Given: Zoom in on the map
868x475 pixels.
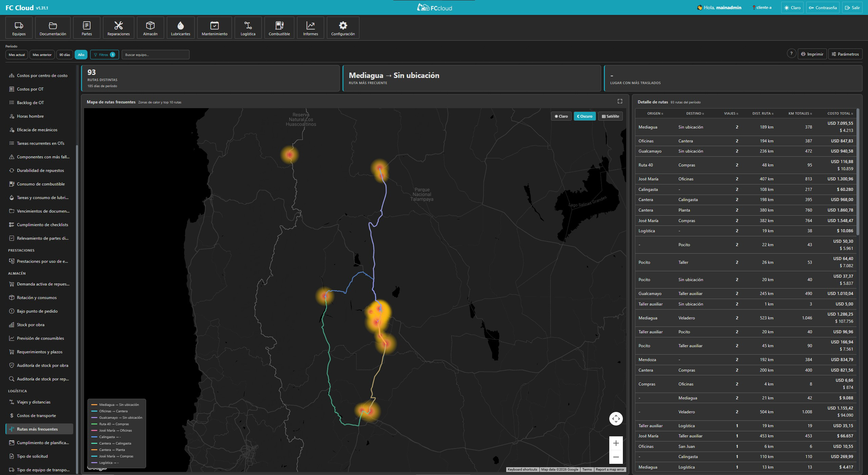Looking at the screenshot, I should (616, 443).
